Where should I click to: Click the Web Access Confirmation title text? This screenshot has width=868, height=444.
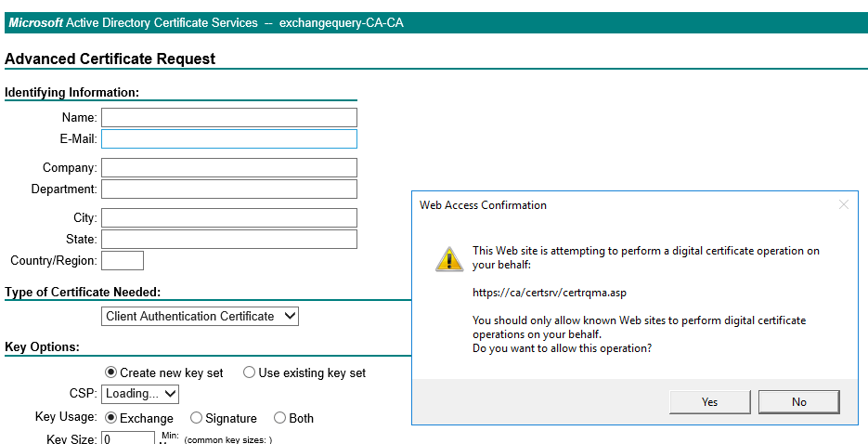(x=483, y=205)
